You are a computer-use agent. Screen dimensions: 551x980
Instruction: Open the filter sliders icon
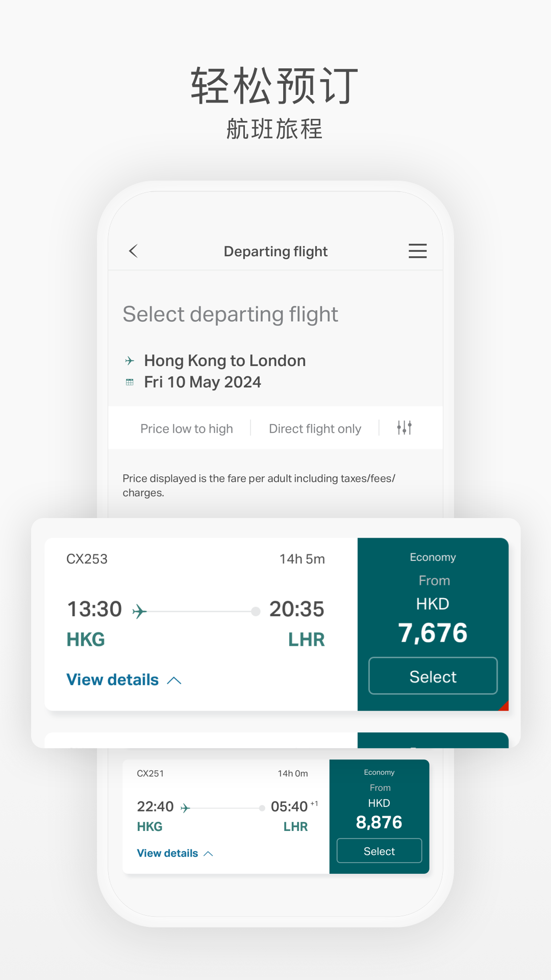(404, 428)
